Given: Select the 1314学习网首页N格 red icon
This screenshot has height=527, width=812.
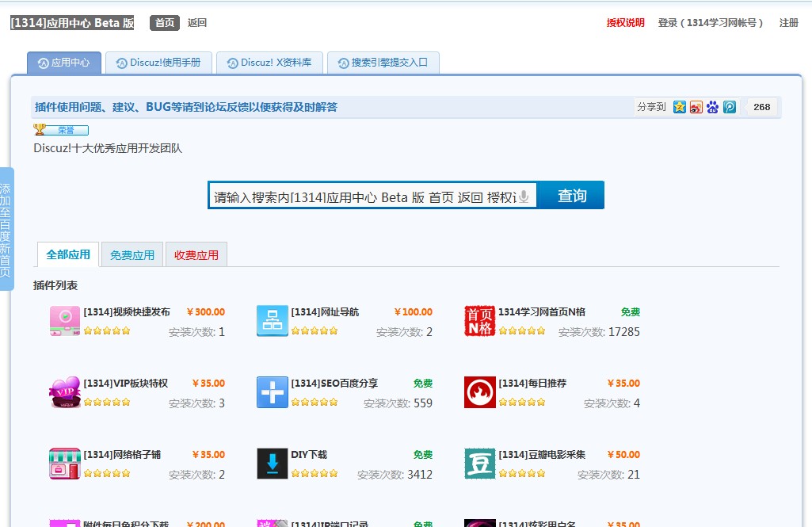Looking at the screenshot, I should point(479,320).
